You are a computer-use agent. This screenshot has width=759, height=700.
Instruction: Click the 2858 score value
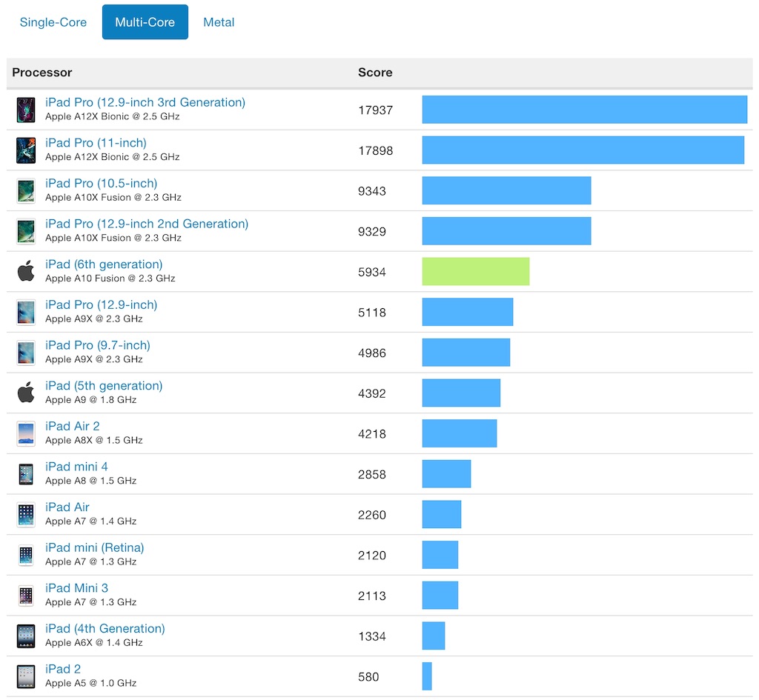(372, 475)
